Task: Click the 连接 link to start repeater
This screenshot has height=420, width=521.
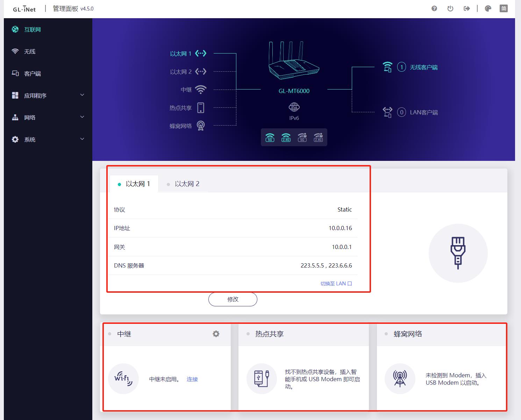Action: (x=192, y=379)
